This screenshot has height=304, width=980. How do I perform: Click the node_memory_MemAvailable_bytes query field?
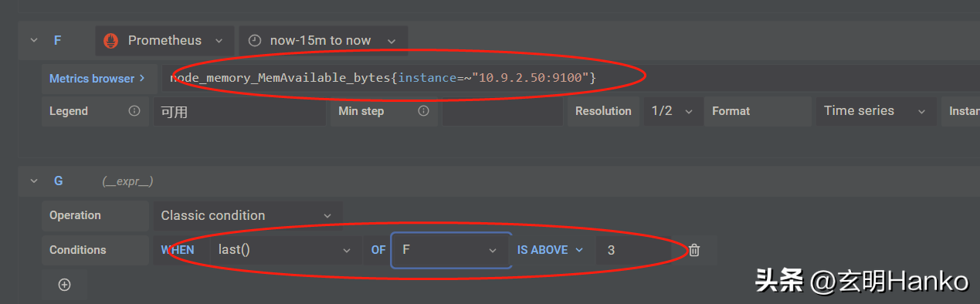[569, 78]
